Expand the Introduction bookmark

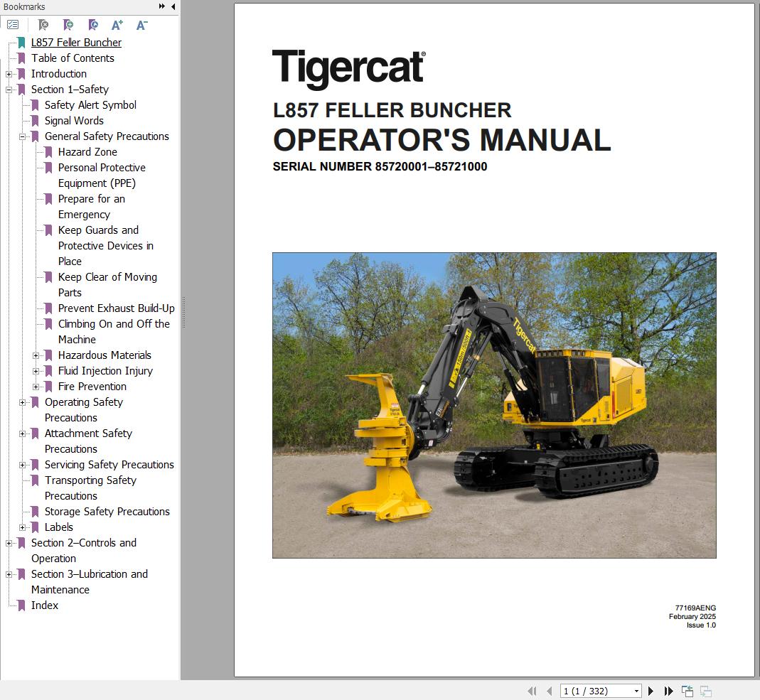click(x=8, y=74)
